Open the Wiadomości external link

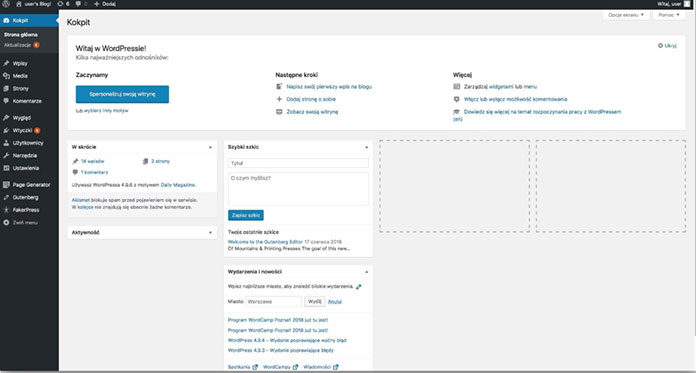(320, 367)
